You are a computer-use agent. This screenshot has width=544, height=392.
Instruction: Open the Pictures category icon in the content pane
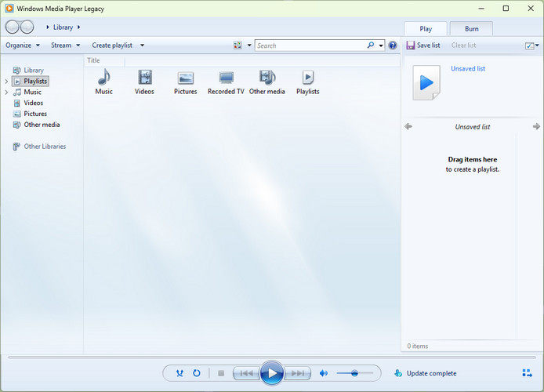point(185,82)
